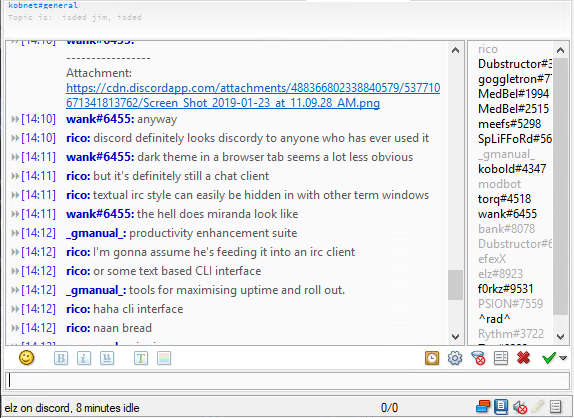Select kobold#4347 in the user list
The height and width of the screenshot is (418, 574).
(x=512, y=169)
